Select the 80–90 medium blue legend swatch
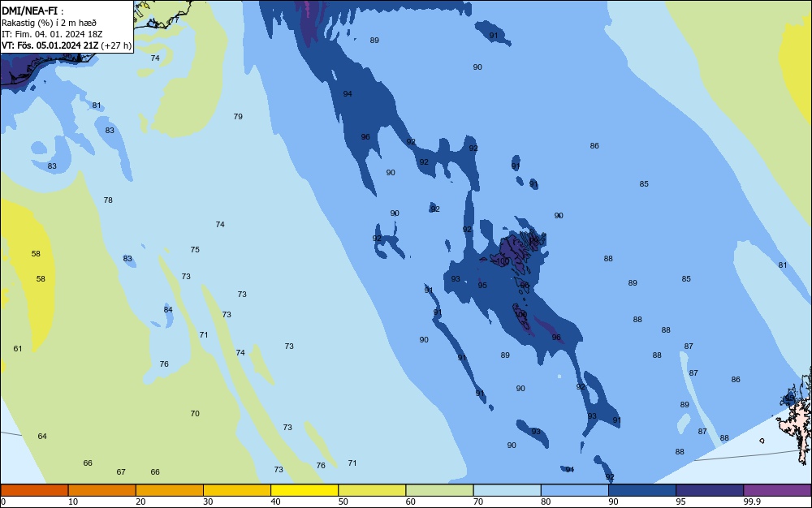The height and width of the screenshot is (508, 812). (574, 490)
